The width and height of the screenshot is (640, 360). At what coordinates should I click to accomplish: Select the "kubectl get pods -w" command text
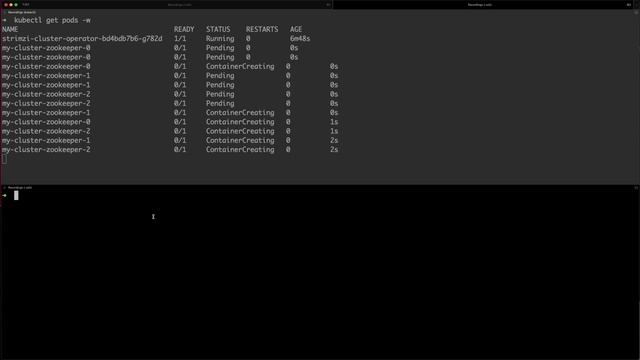(x=52, y=20)
